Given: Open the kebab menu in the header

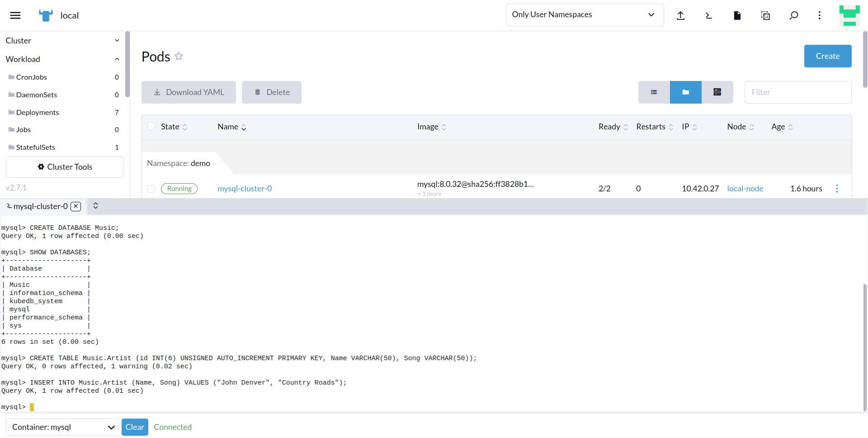Looking at the screenshot, I should pos(819,15).
